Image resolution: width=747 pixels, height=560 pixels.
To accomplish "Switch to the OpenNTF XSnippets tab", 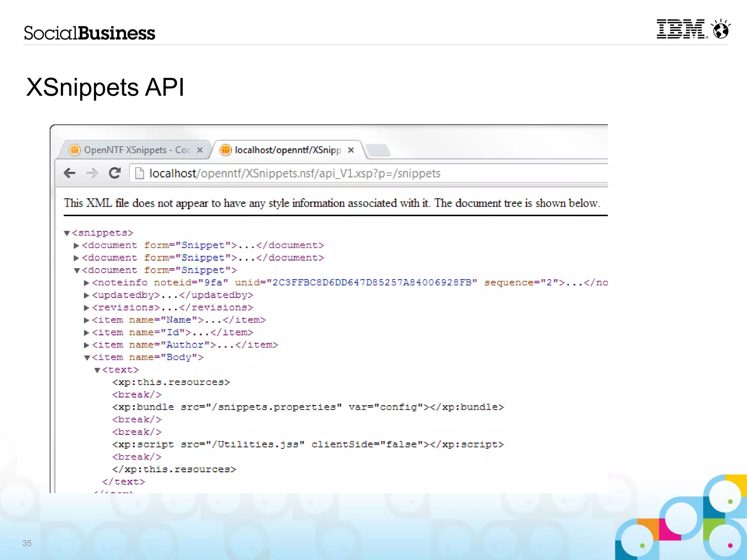I will (135, 150).
